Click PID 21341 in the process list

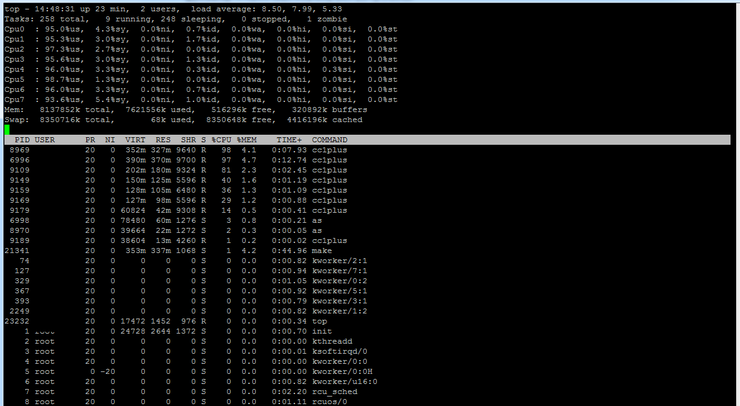(x=17, y=251)
